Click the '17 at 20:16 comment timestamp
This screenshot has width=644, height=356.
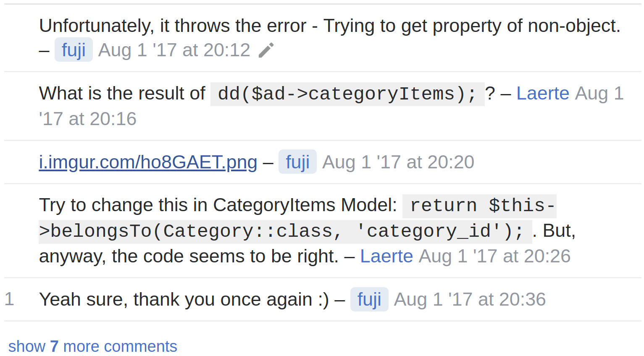(88, 119)
